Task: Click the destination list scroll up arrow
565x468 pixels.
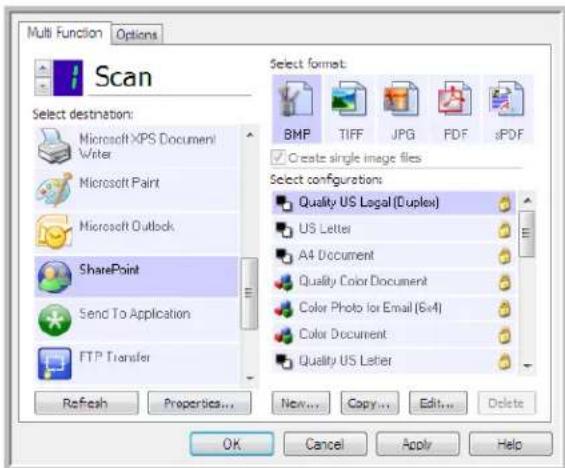Action: 249,135
